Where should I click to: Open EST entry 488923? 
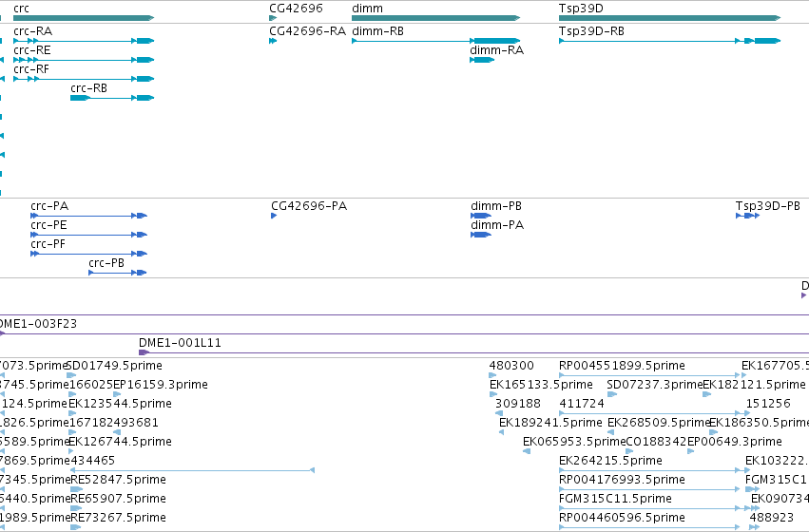771,518
